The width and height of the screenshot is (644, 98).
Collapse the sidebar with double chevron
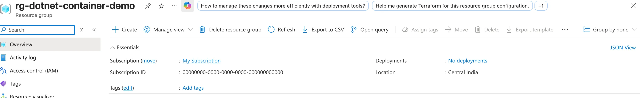pyautogui.click(x=94, y=30)
